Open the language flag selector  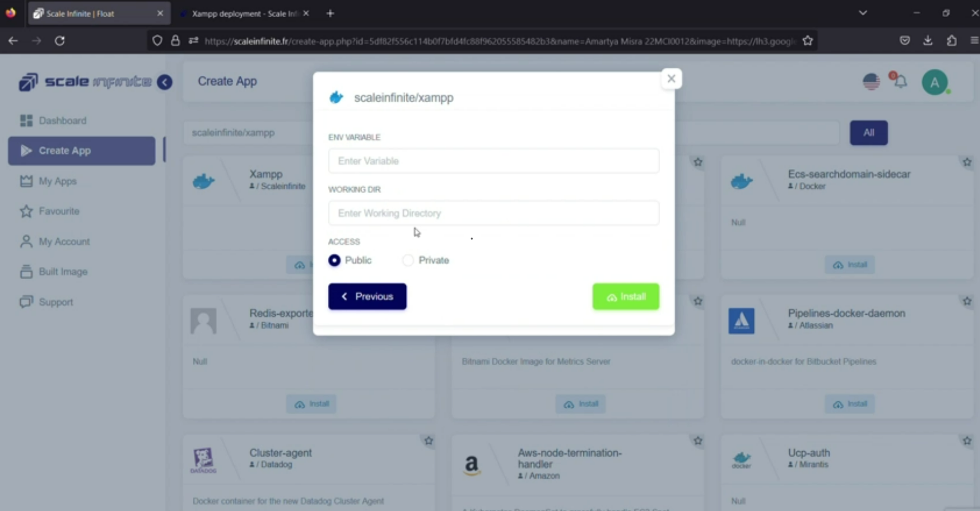coord(871,82)
